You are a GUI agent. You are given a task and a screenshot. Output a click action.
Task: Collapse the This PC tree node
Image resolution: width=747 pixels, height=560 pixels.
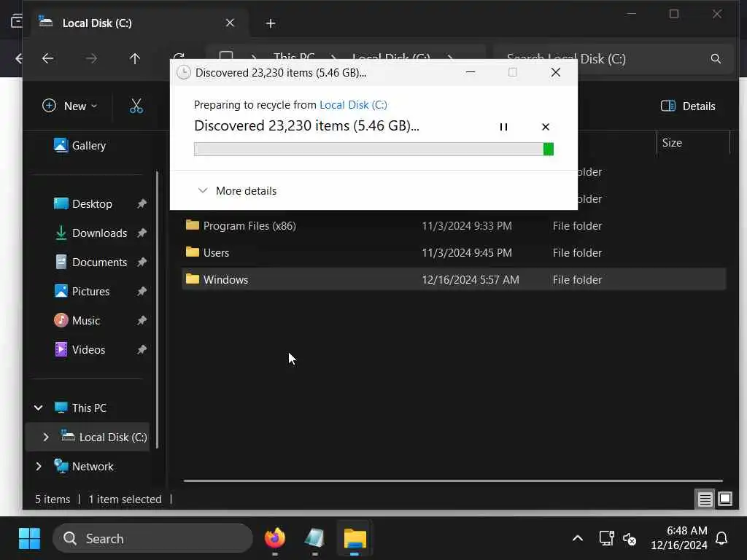point(38,408)
